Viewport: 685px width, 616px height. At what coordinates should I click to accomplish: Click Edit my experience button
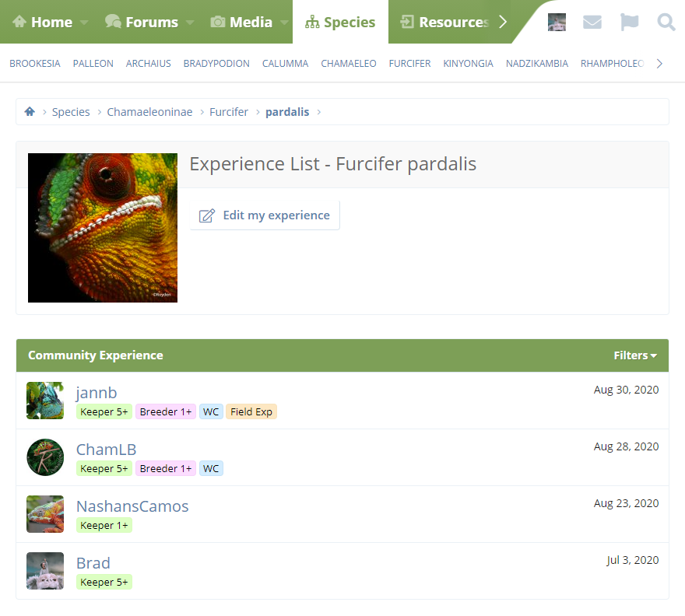click(x=265, y=215)
